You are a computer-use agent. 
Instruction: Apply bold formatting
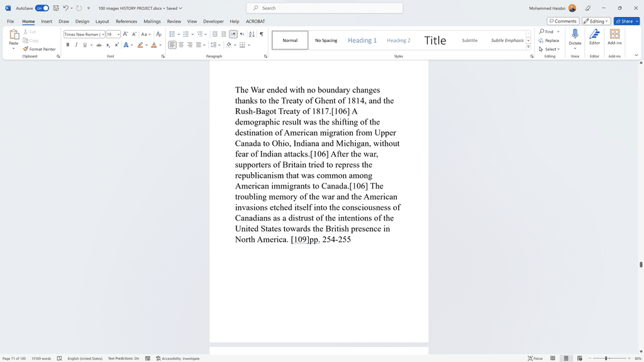pyautogui.click(x=68, y=45)
